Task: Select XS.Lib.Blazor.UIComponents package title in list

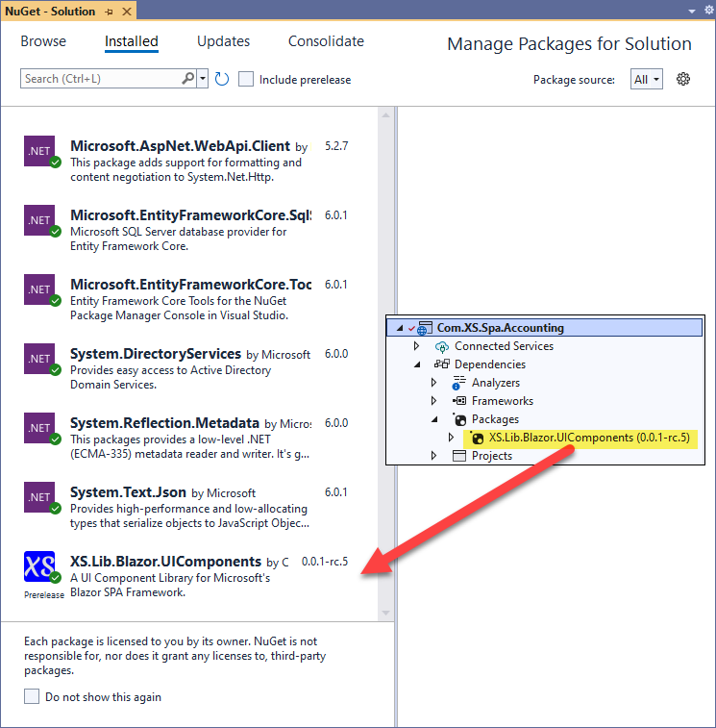Action: tap(165, 562)
